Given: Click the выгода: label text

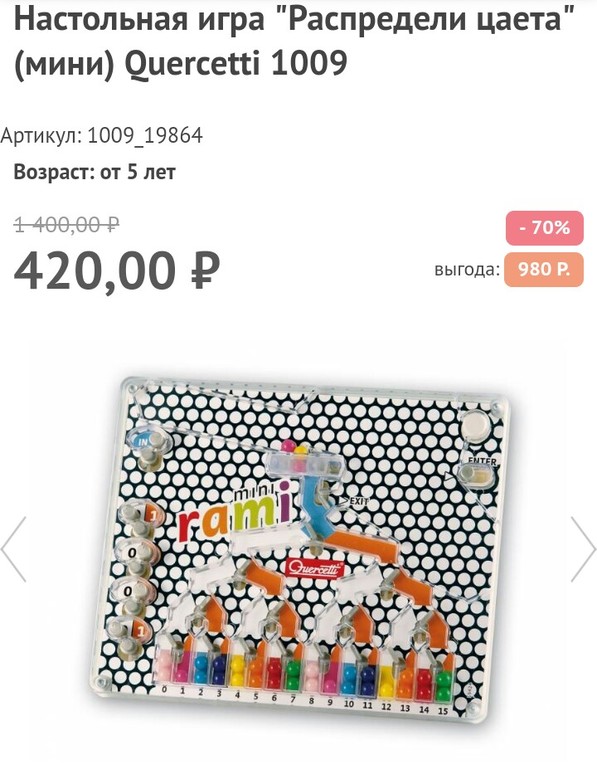Looking at the screenshot, I should pos(466,270).
